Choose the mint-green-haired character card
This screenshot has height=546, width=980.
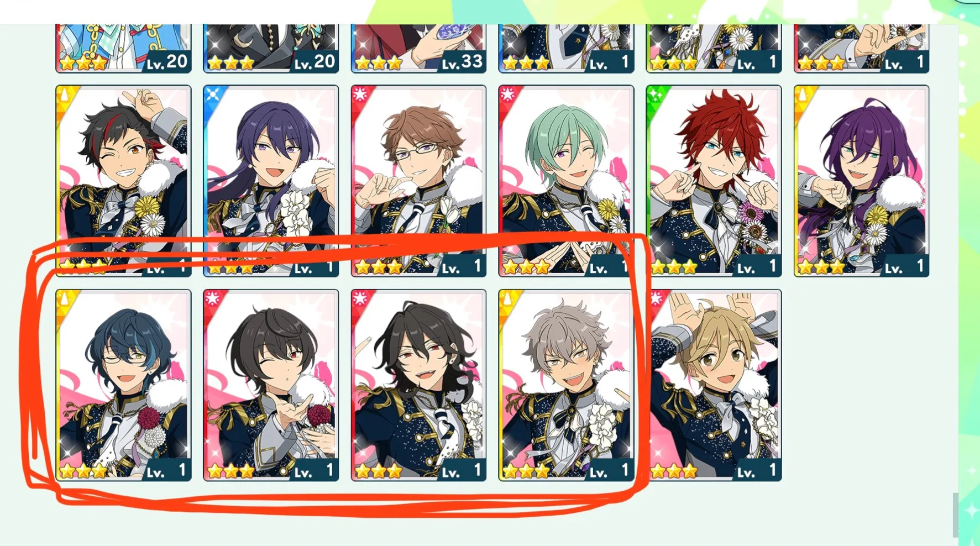pos(566,181)
